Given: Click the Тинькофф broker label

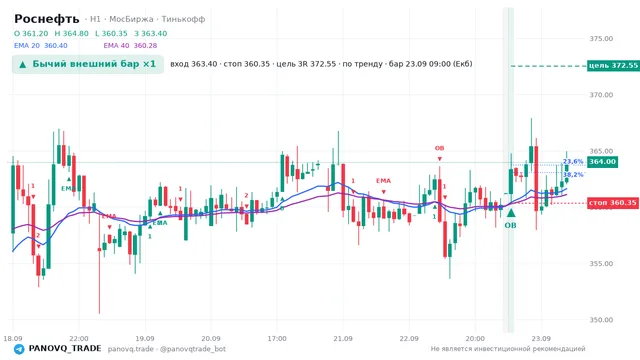Looking at the screenshot, I should [183, 19].
